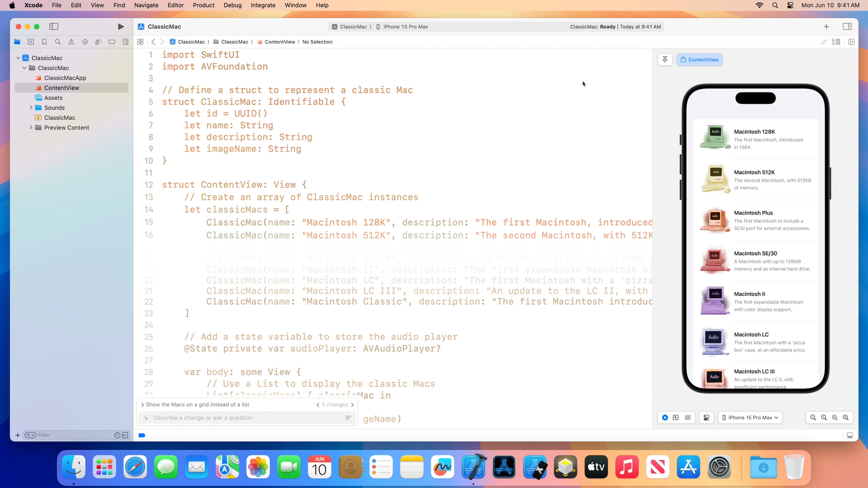Go to previous change
Image resolution: width=868 pixels, height=488 pixels.
tap(318, 405)
